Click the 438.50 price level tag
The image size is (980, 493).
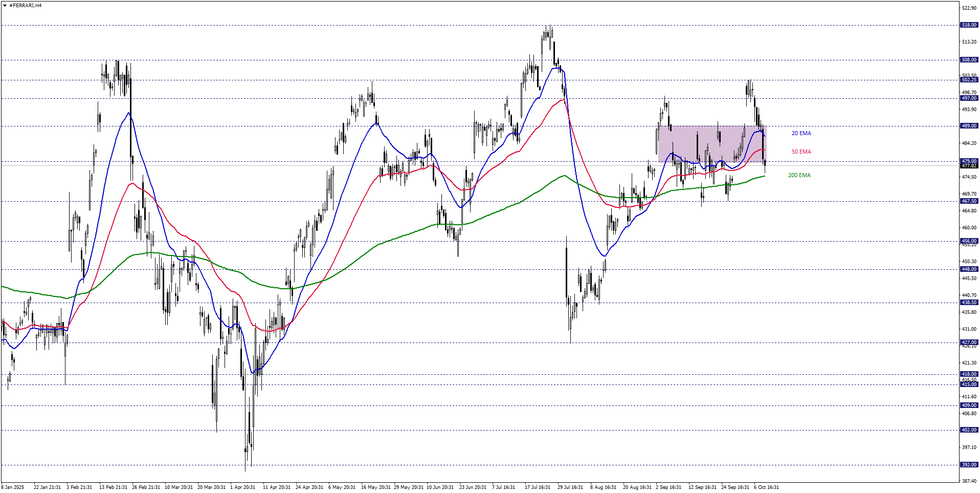point(969,303)
